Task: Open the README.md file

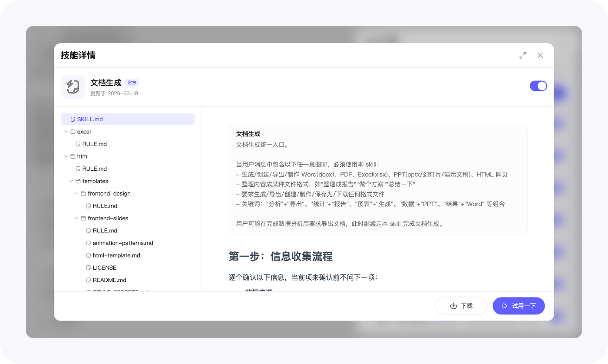Action: (109, 280)
